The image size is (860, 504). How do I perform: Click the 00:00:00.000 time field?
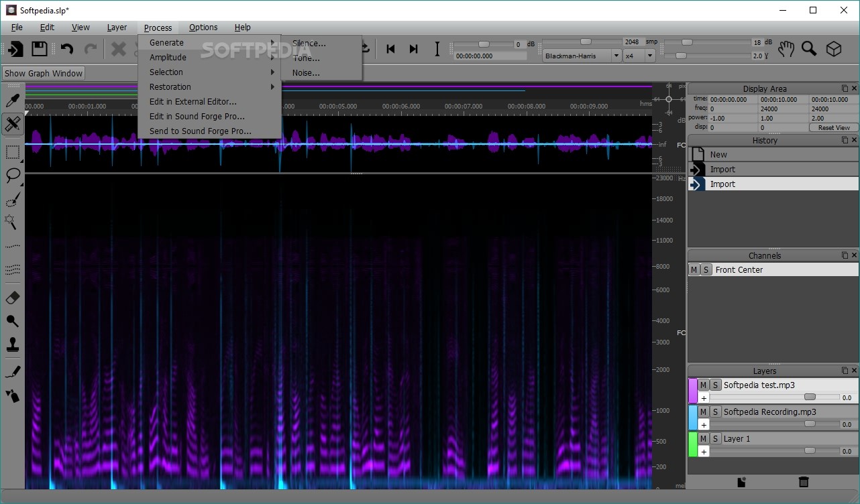491,56
